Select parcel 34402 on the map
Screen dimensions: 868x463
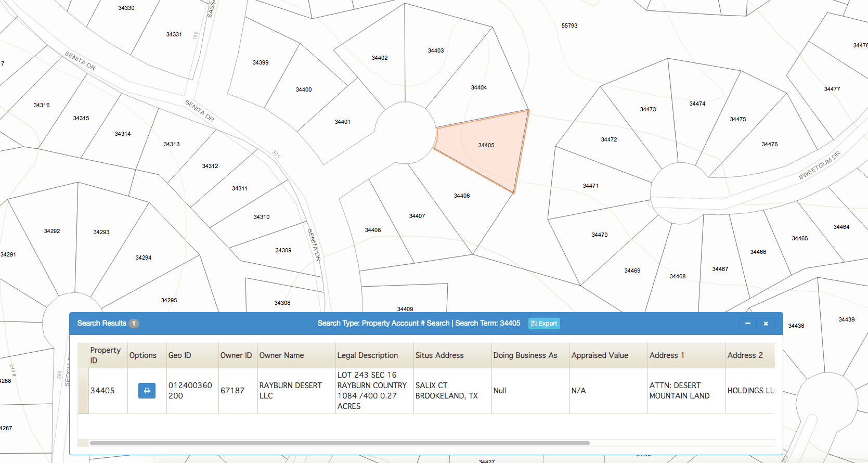pos(380,58)
